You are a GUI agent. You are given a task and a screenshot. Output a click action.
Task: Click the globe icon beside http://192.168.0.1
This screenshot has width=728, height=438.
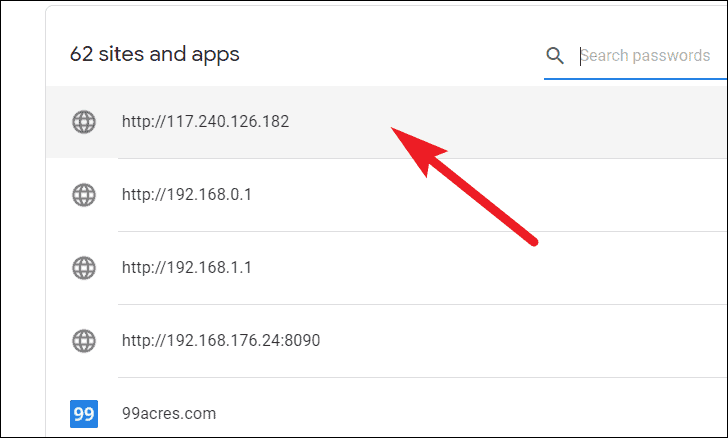coord(84,195)
